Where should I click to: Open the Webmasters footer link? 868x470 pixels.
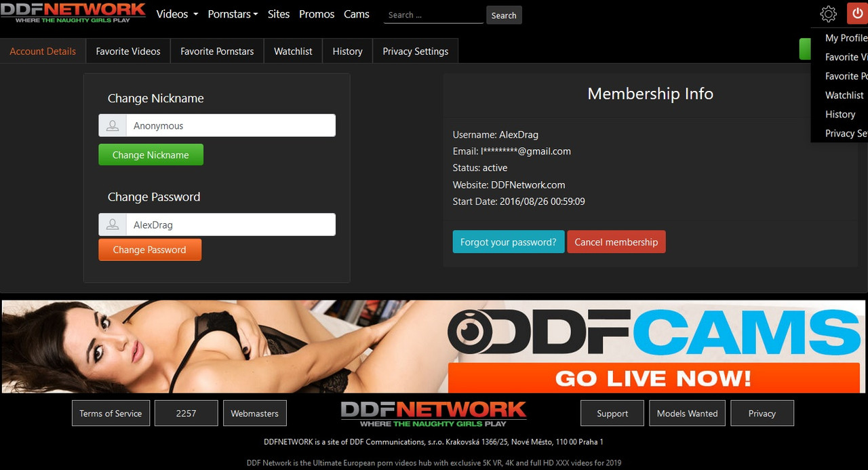pyautogui.click(x=255, y=413)
